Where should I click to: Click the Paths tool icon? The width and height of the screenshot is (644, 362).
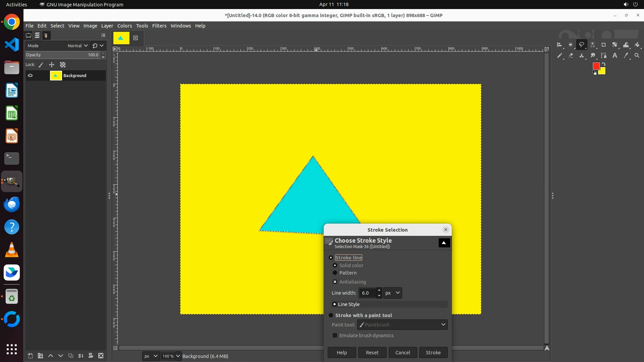pos(604,56)
